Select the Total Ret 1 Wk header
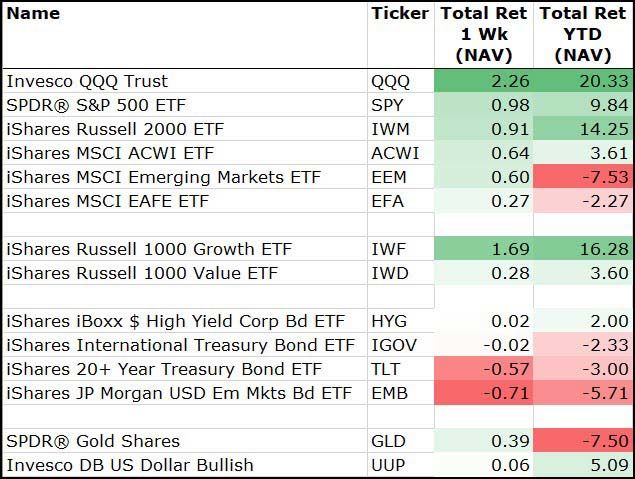 pyautogui.click(x=484, y=35)
